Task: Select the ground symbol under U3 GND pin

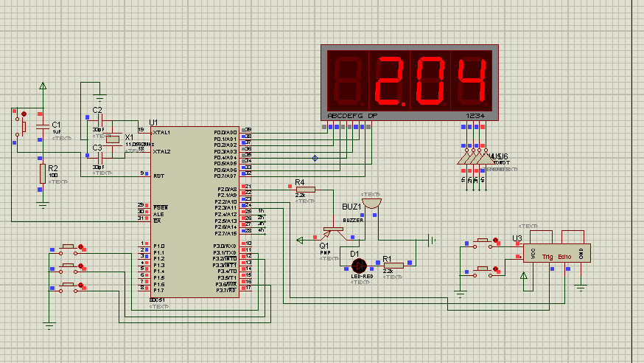Action: (x=581, y=288)
